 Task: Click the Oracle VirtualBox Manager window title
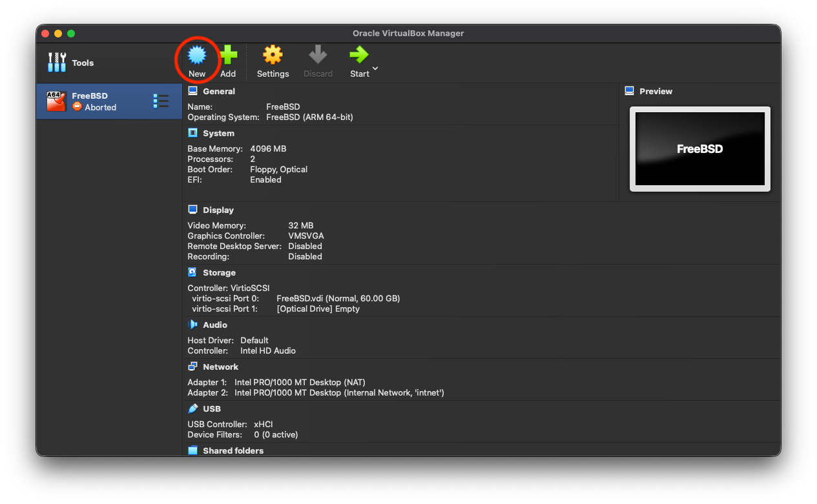pyautogui.click(x=408, y=34)
